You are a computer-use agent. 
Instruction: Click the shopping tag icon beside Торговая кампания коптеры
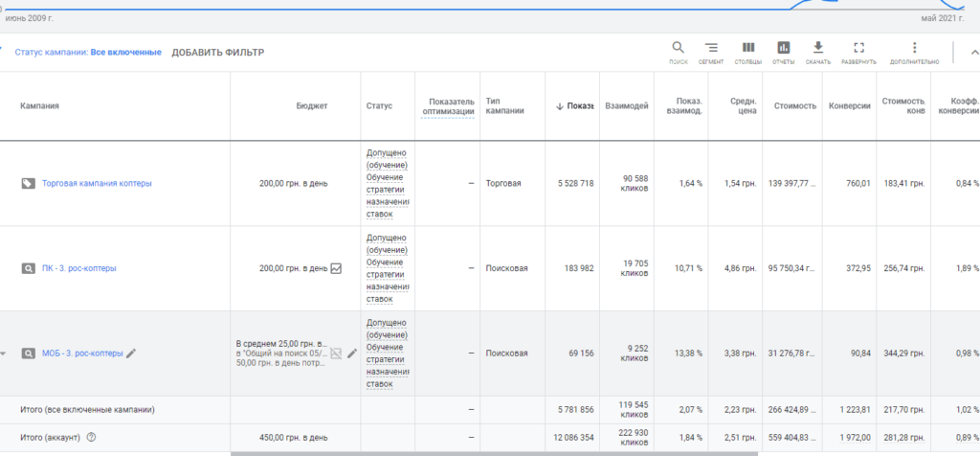(28, 183)
